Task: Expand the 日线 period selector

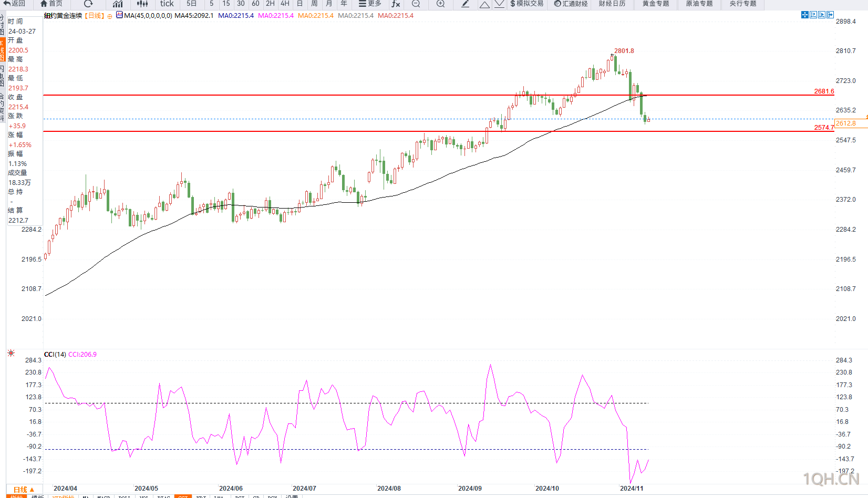Action: click(24, 490)
